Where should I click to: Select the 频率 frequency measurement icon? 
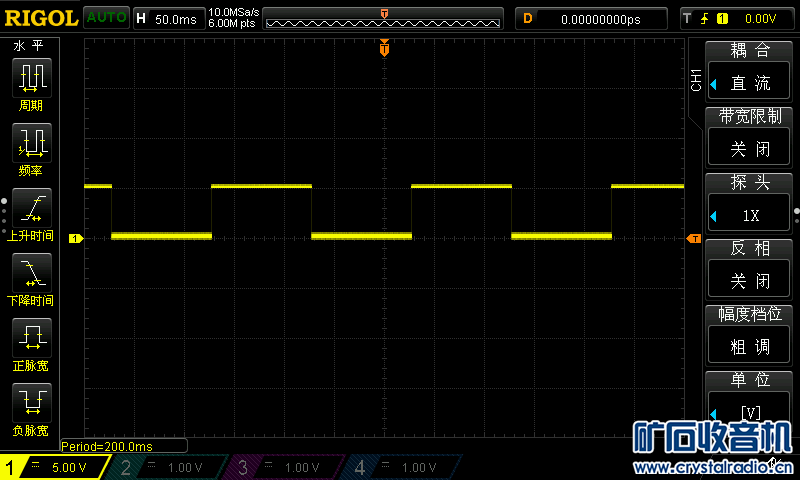[x=31, y=142]
